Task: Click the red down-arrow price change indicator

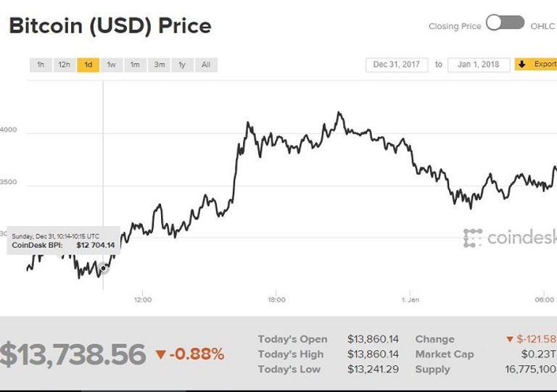Action: pos(160,354)
